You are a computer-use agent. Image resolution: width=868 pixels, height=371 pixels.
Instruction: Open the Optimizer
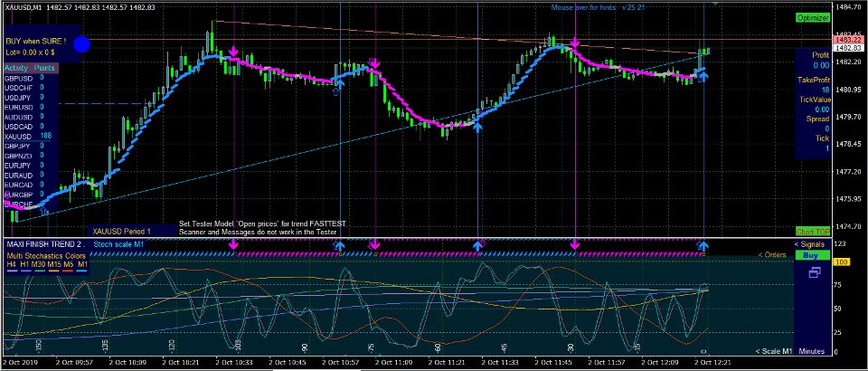tap(813, 18)
